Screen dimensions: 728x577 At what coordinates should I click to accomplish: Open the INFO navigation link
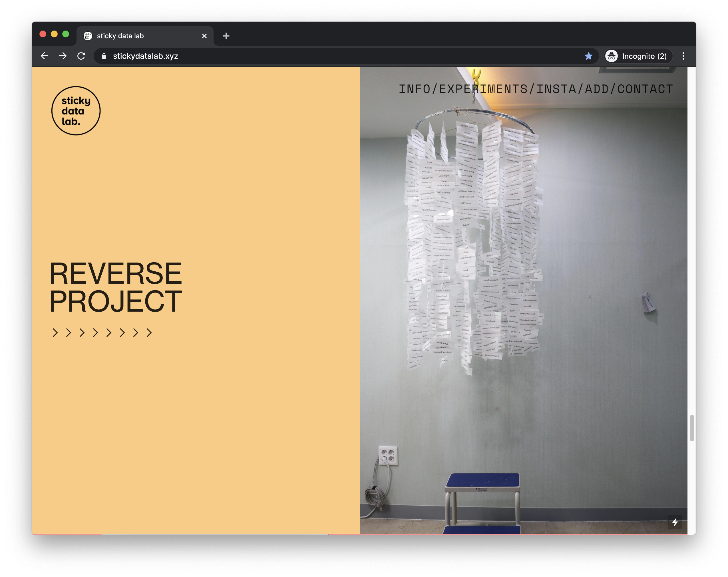[x=414, y=89]
